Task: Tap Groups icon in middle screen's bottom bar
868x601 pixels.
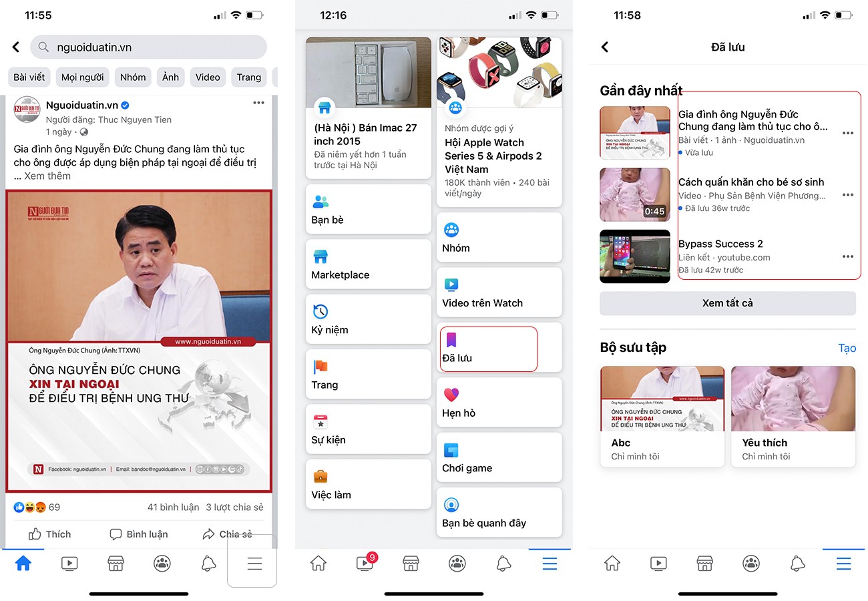Action: tap(457, 564)
